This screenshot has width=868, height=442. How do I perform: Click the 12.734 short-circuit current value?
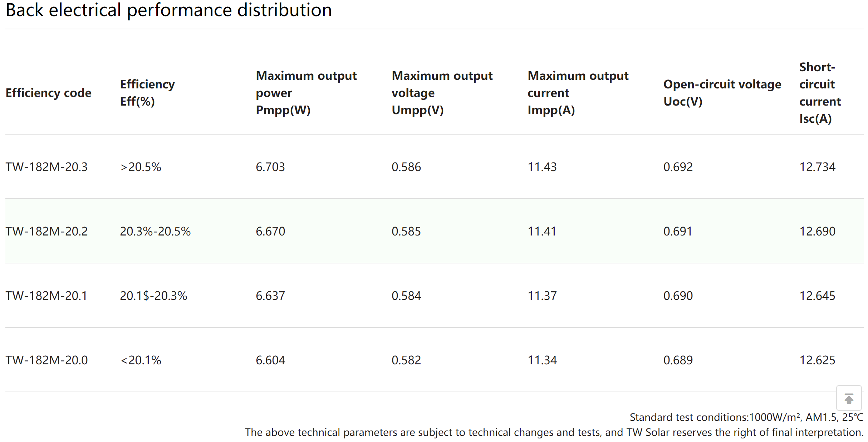coord(817,167)
